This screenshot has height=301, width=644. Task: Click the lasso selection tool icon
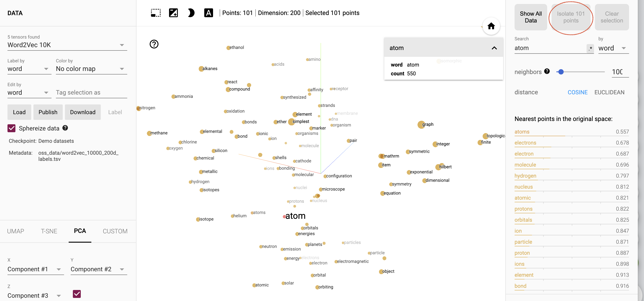coord(156,12)
